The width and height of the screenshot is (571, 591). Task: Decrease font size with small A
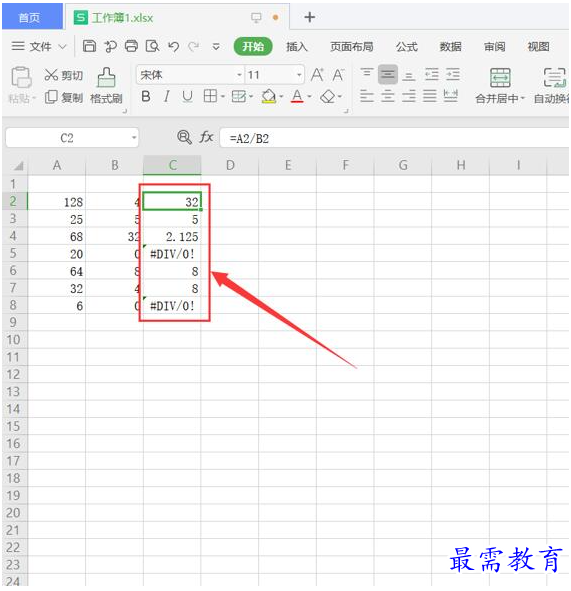338,75
